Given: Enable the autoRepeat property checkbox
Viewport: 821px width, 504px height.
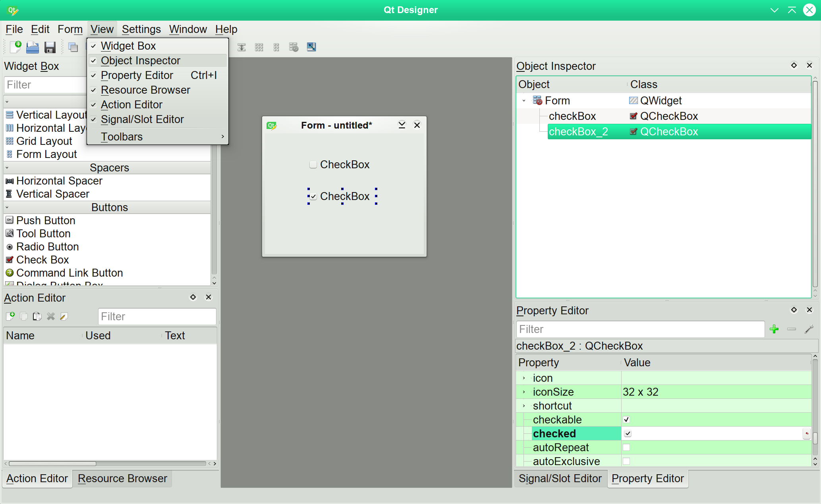Looking at the screenshot, I should click(x=626, y=447).
